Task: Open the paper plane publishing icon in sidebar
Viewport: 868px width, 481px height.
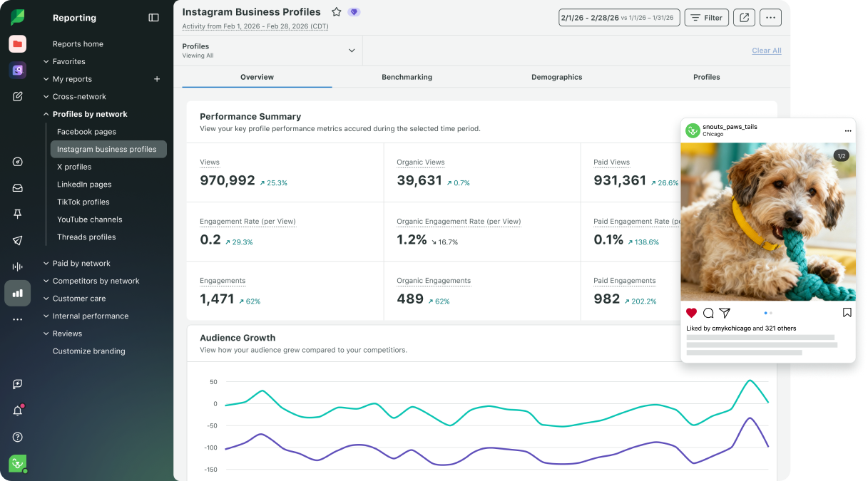Action: coord(18,240)
